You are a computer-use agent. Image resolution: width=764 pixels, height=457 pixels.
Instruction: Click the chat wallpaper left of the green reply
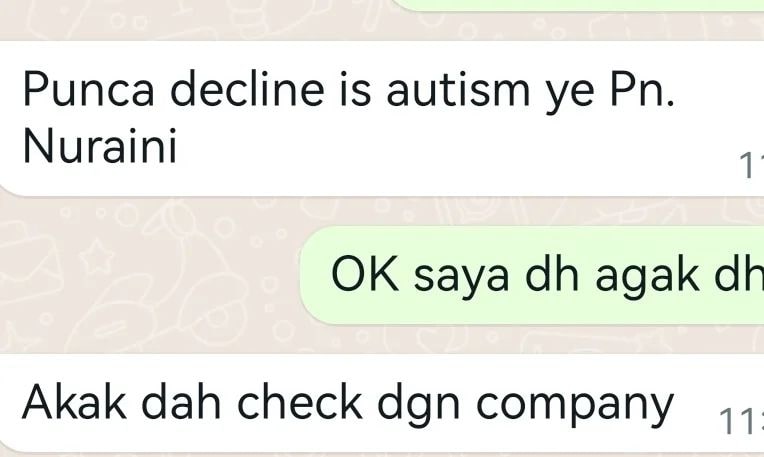tap(146, 275)
